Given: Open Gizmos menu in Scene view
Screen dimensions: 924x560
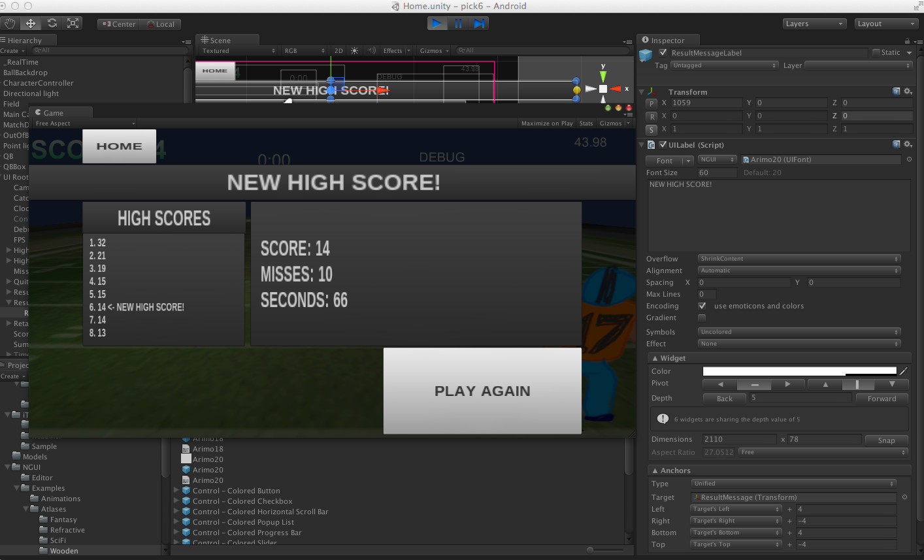Looking at the screenshot, I should tap(435, 50).
